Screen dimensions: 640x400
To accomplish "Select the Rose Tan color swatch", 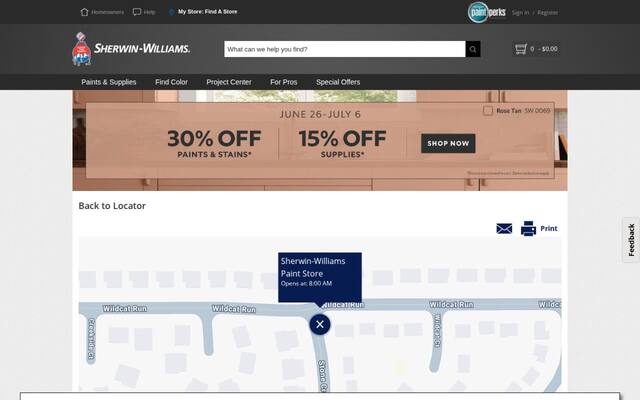I will pyautogui.click(x=488, y=111).
